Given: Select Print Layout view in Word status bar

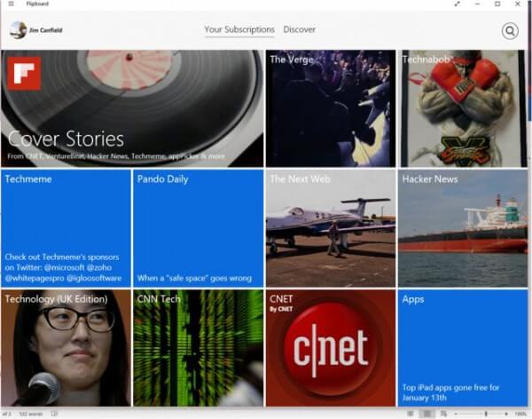Looking at the screenshot, I should point(426,414).
